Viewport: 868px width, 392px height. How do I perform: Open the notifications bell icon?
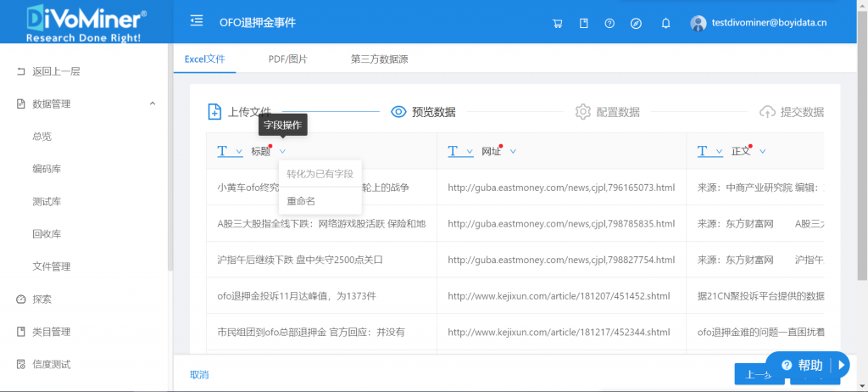click(x=666, y=23)
